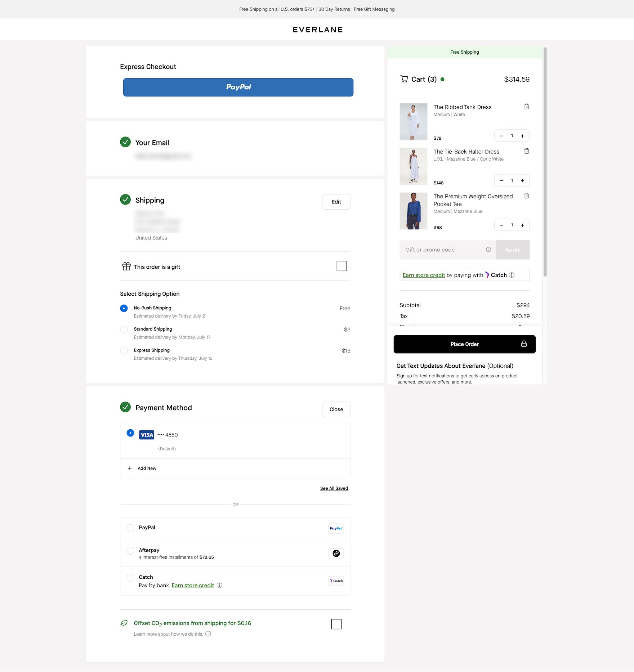The height and width of the screenshot is (672, 634).
Task: Remove The Tie-Back Halter Dress via trash icon
Action: click(526, 151)
